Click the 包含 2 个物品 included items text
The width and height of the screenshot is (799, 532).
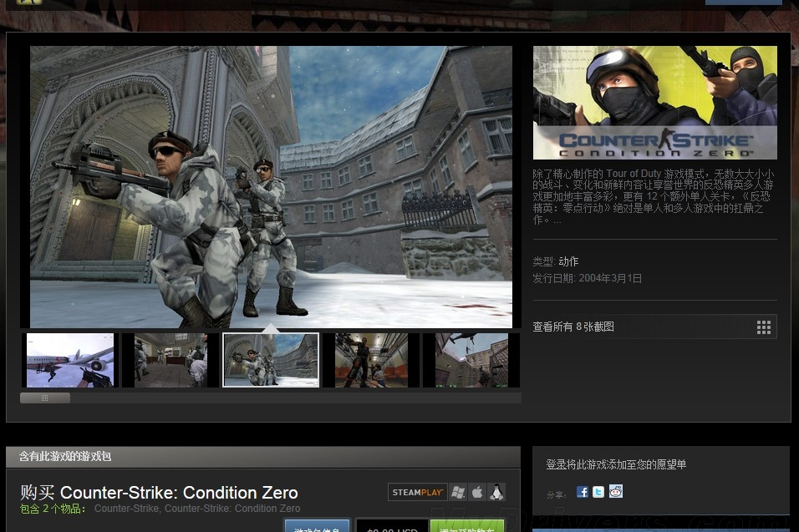click(53, 509)
